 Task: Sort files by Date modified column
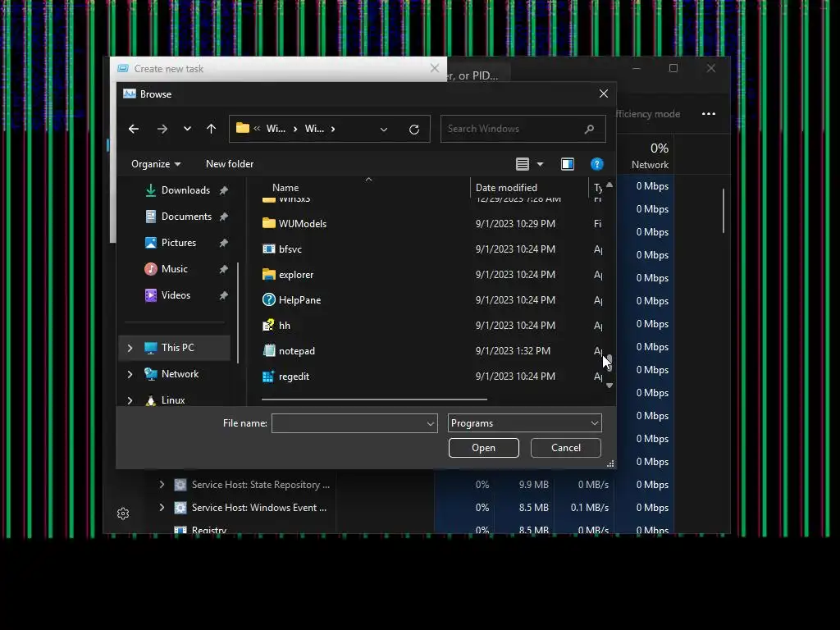coord(506,188)
